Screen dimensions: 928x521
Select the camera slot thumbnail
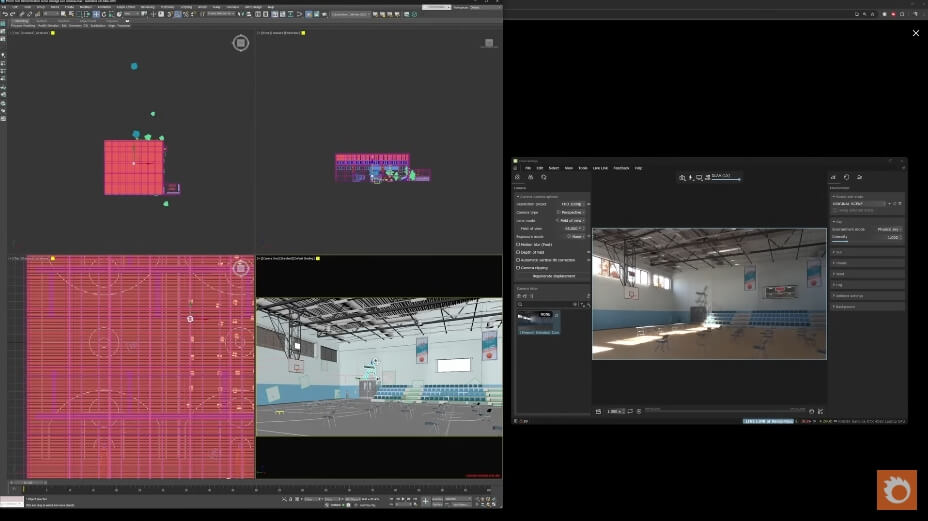[x=539, y=323]
